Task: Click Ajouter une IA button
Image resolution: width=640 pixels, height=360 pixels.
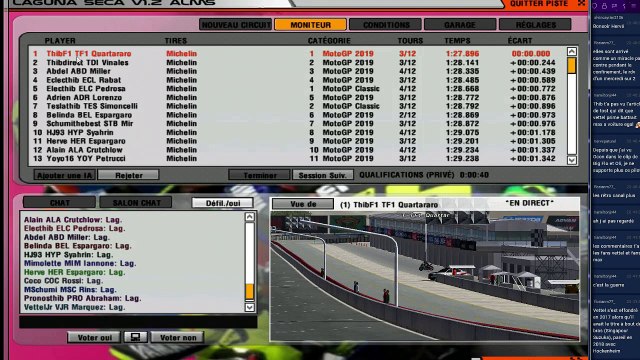Action: pyautogui.click(x=64, y=175)
